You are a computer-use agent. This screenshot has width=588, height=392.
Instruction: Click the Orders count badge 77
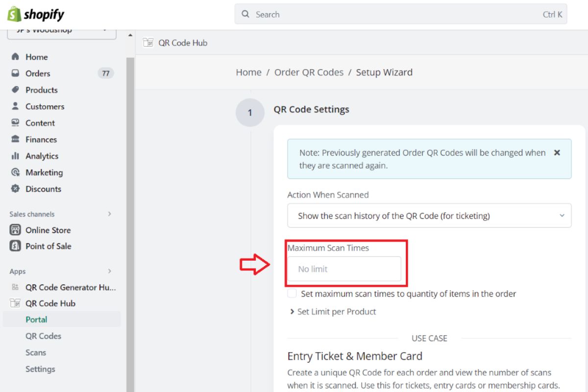tap(106, 73)
